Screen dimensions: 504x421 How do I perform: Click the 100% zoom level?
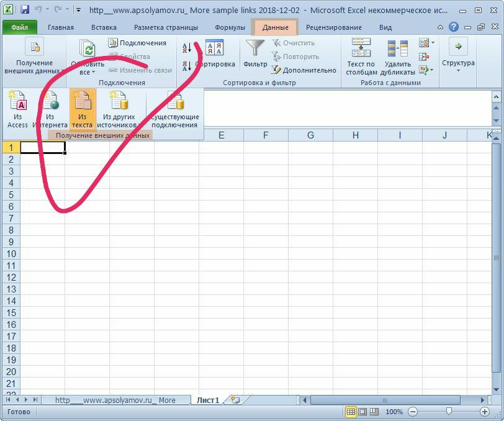coord(394,412)
